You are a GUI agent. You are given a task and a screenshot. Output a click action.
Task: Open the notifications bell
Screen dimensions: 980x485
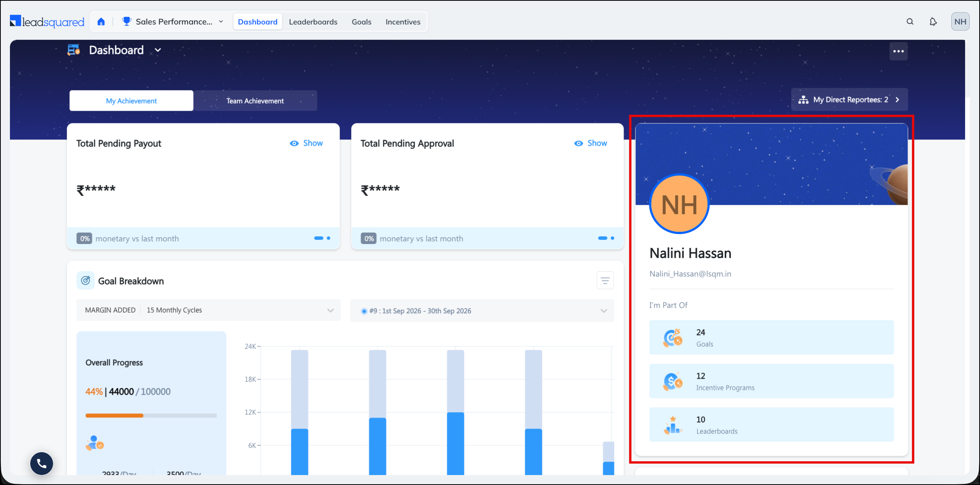click(933, 22)
